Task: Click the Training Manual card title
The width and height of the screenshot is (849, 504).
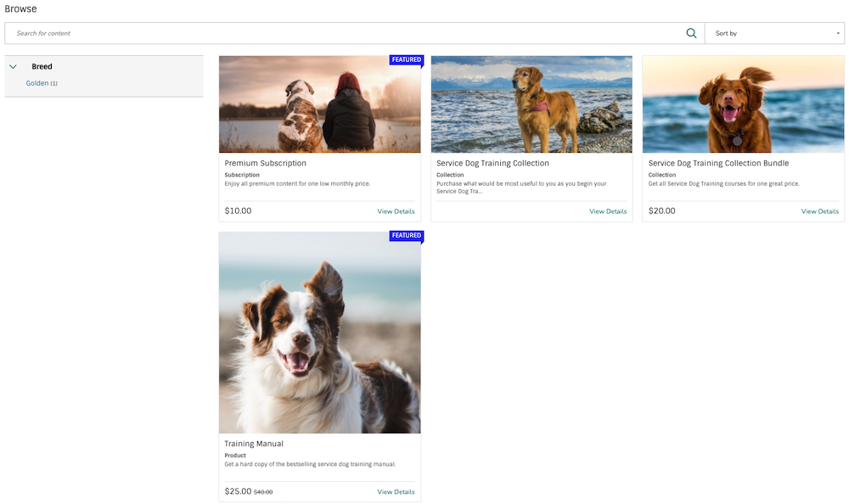Action: pos(254,443)
